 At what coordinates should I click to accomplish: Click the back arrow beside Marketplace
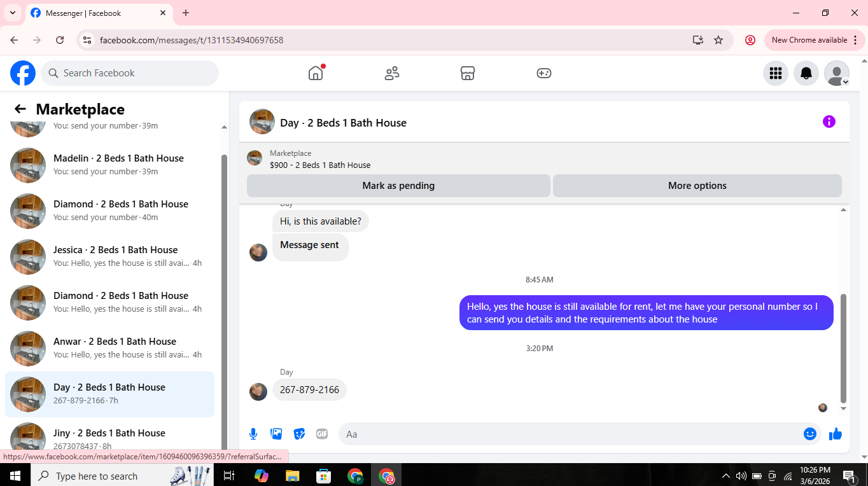point(20,109)
